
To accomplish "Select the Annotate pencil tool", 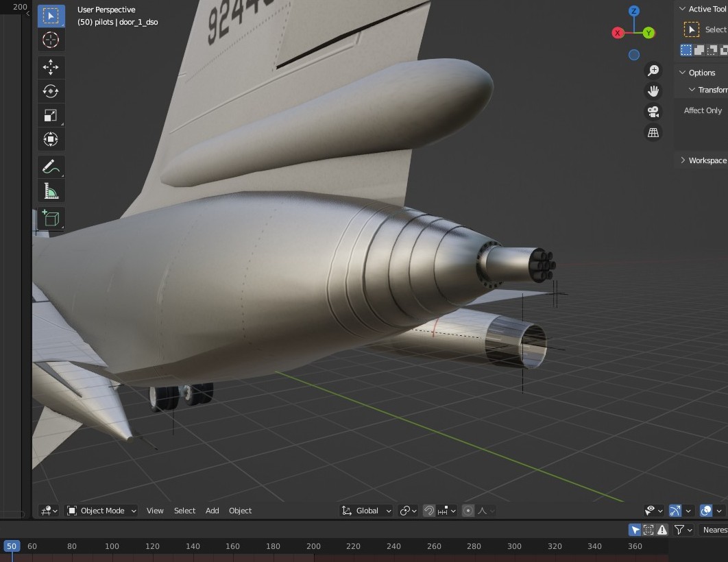I will click(51, 167).
